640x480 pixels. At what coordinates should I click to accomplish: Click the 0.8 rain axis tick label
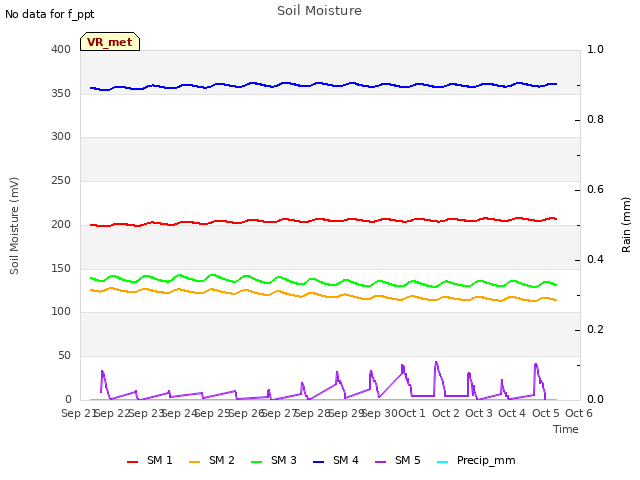click(x=595, y=120)
